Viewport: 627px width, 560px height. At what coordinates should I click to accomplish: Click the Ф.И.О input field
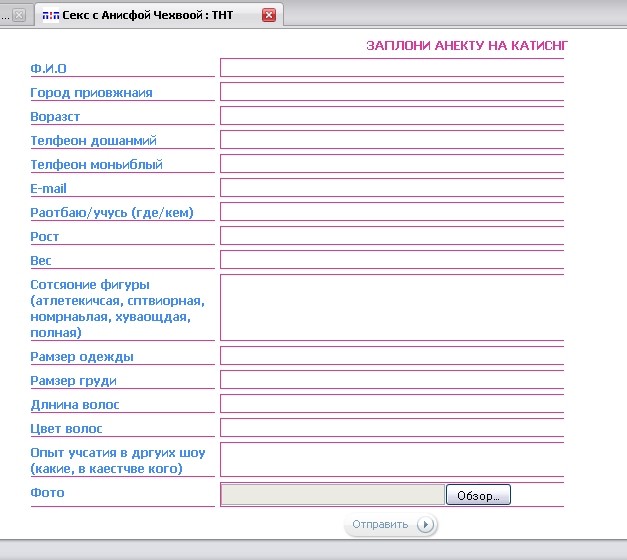391,68
